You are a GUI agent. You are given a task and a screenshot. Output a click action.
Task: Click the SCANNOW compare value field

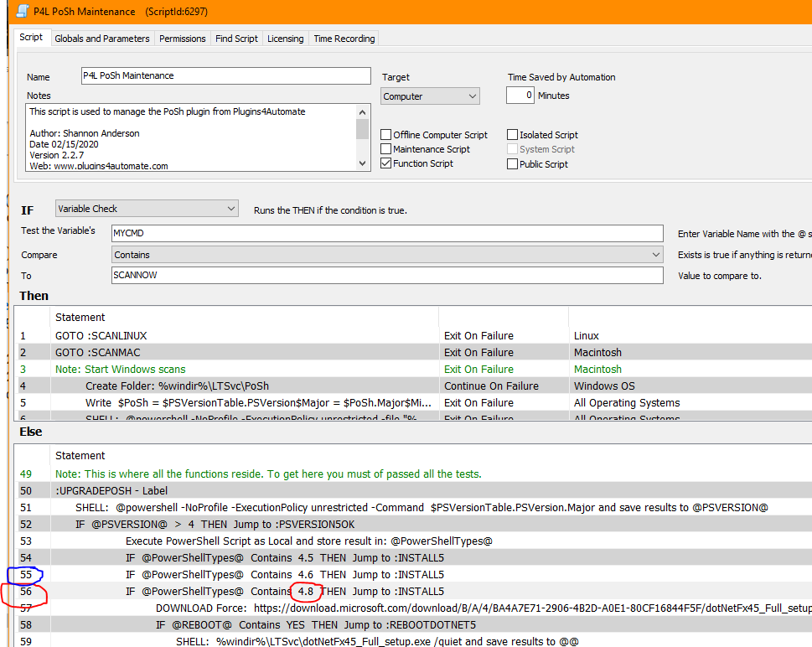(386, 276)
